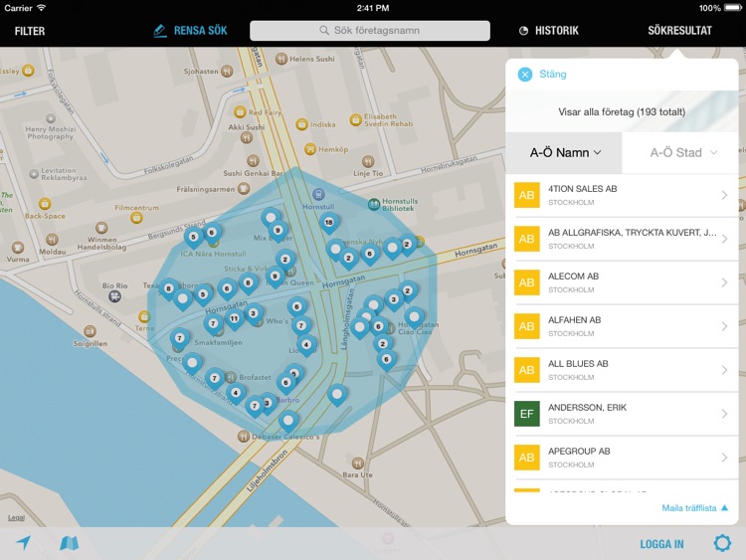
Task: Open HISTORIK search history
Action: pyautogui.click(x=548, y=31)
